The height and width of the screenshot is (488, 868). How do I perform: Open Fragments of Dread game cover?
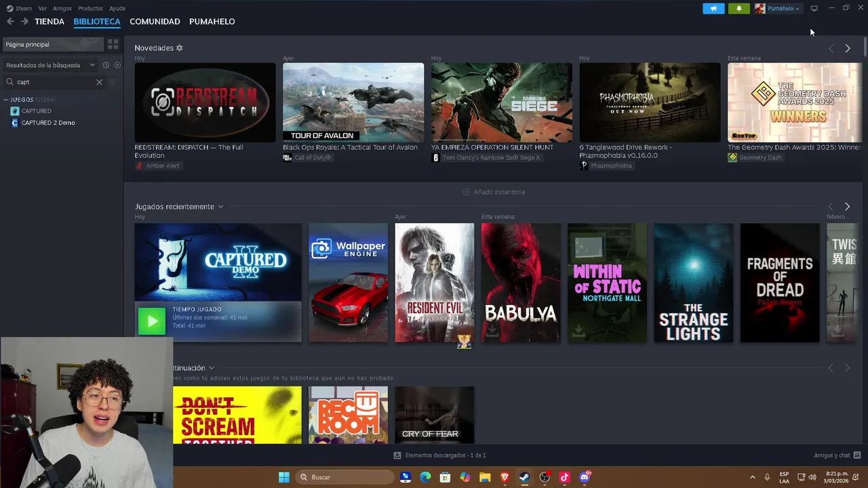[780, 283]
